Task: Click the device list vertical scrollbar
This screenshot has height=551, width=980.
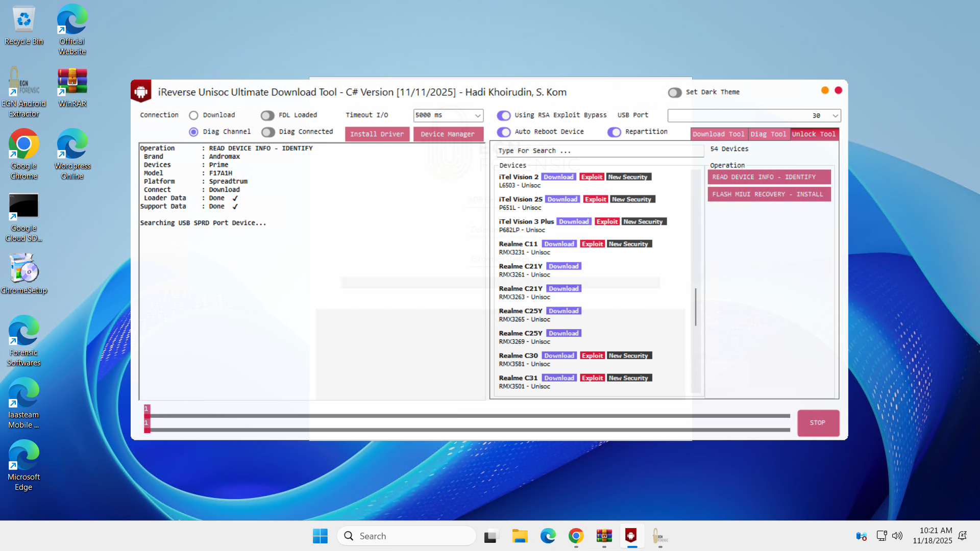Action: point(695,307)
